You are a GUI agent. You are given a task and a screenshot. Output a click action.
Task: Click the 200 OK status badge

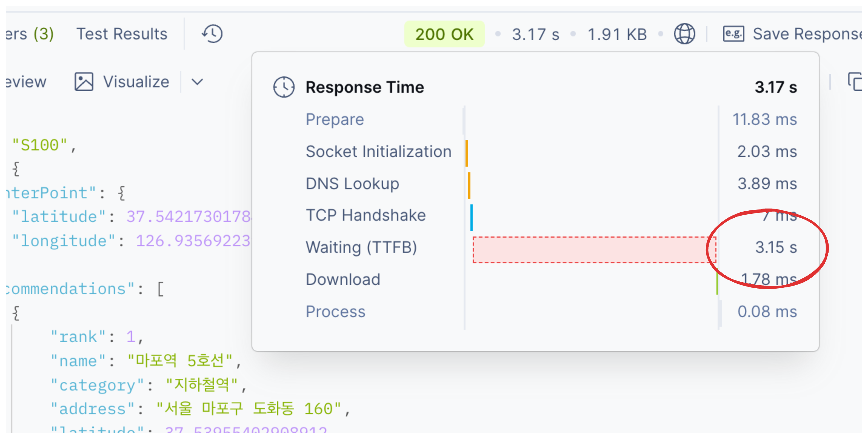coord(444,34)
